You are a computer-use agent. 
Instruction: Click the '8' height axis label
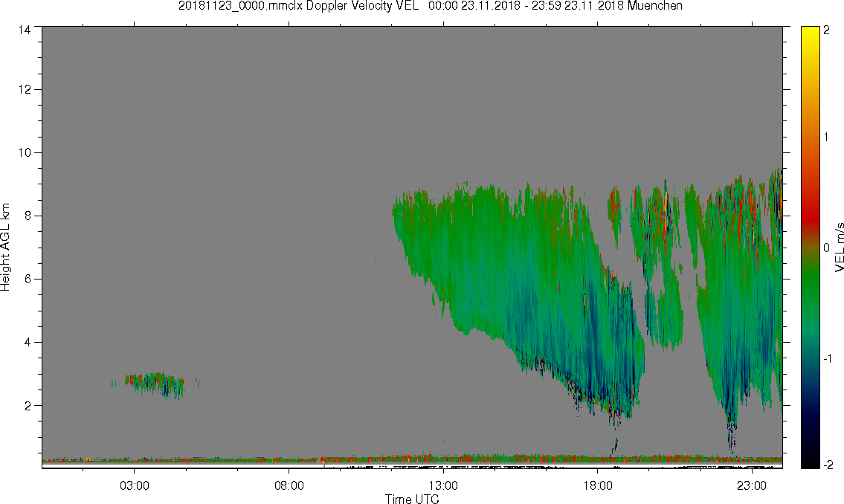(x=28, y=216)
